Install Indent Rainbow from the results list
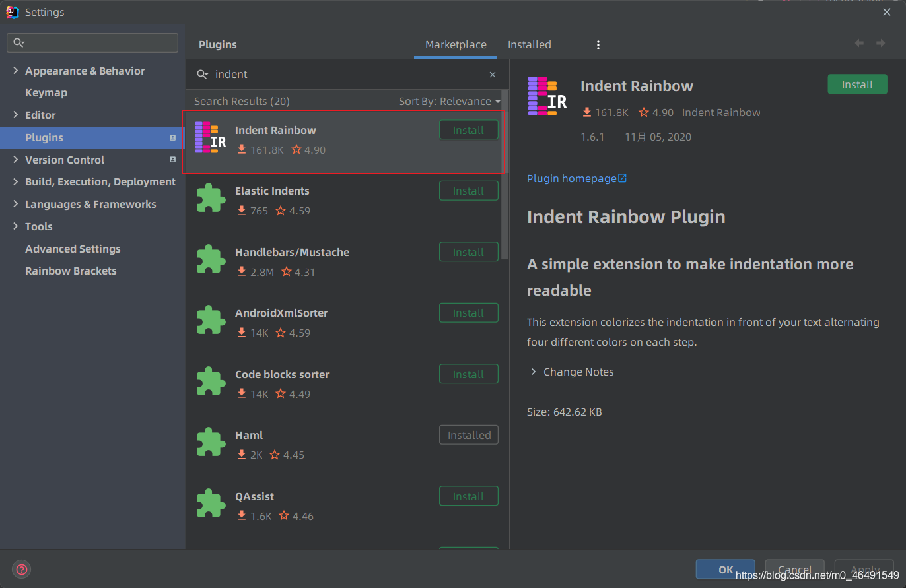 [469, 130]
